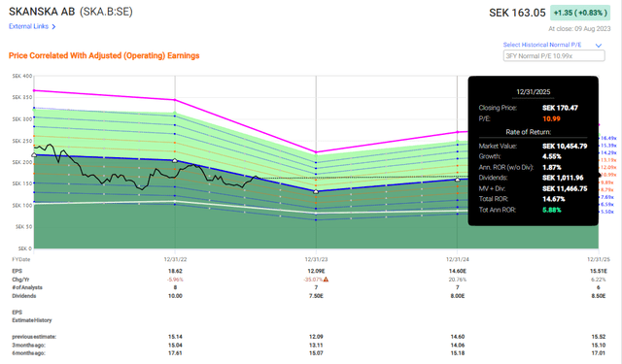
Task: Click the white triangle marker at 12/31/24
Action: point(458,180)
